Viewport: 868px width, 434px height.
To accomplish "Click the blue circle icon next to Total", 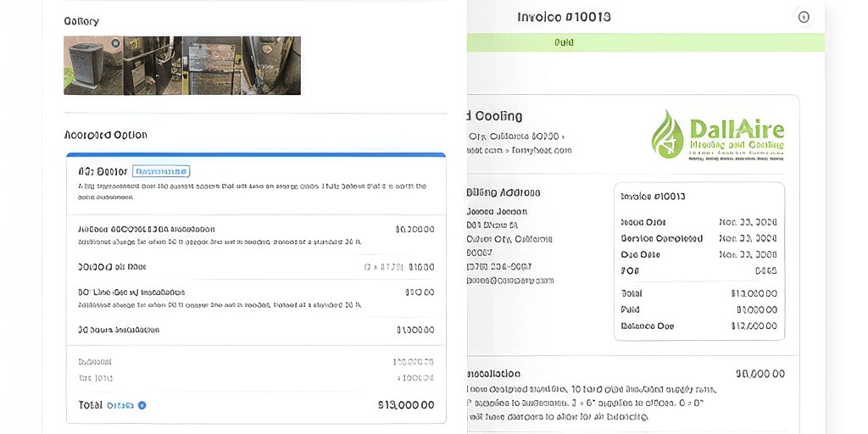I will [x=142, y=405].
